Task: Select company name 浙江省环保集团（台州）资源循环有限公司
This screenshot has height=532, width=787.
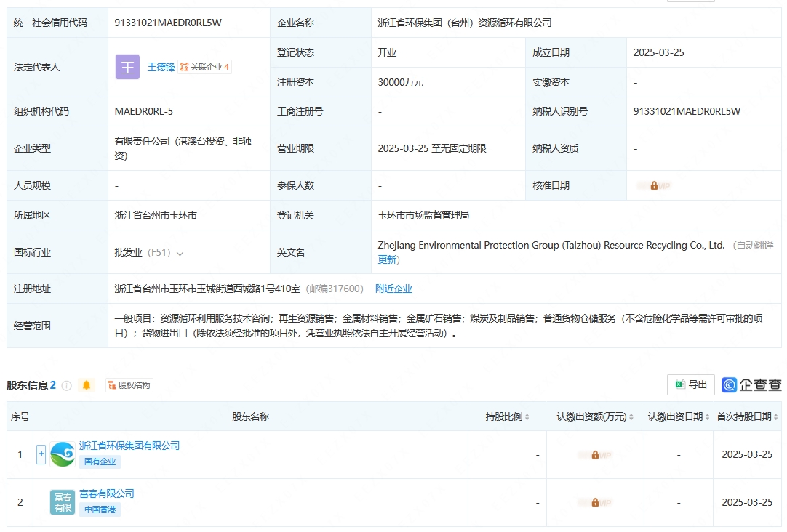Action: [x=465, y=23]
